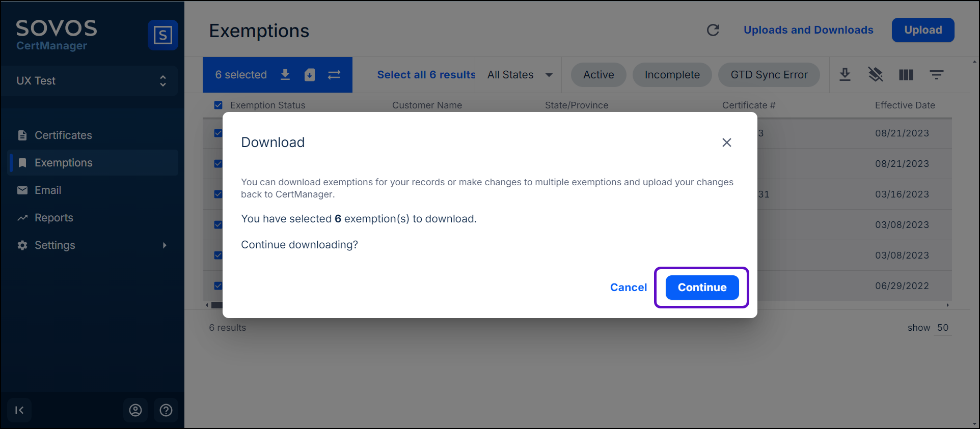The height and width of the screenshot is (429, 980).
Task: Click the swap arrows icon in selection bar
Action: (334, 75)
